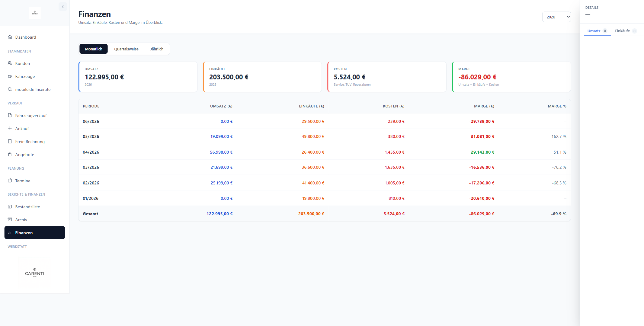The image size is (644, 326).
Task: Select the mobile.de Inserate search icon
Action: tap(10, 89)
